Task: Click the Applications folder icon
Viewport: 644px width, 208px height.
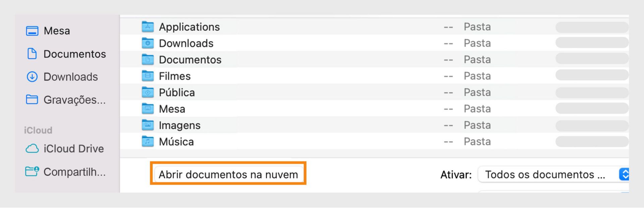Action: (x=148, y=26)
